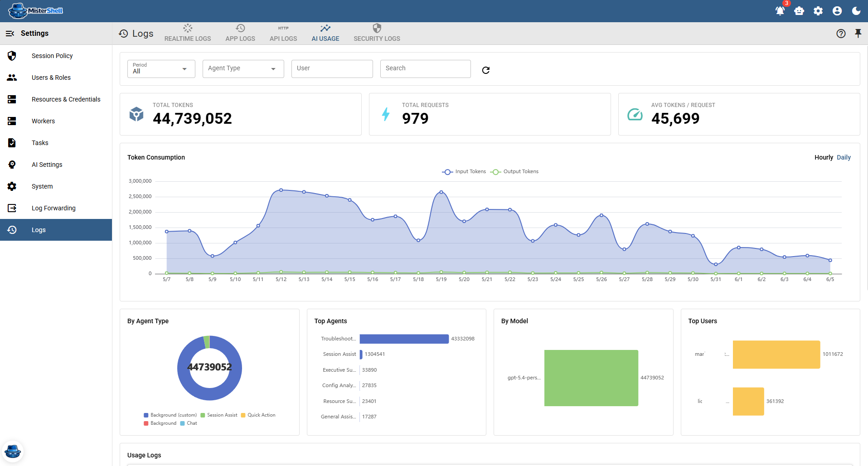Open AI Settings page
This screenshot has width=868, height=466.
point(56,165)
